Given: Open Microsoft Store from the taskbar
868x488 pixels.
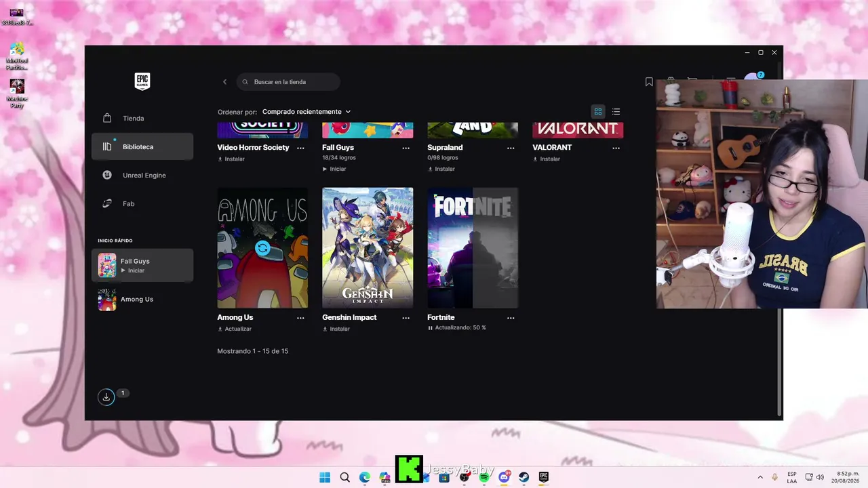Looking at the screenshot, I should [444, 477].
